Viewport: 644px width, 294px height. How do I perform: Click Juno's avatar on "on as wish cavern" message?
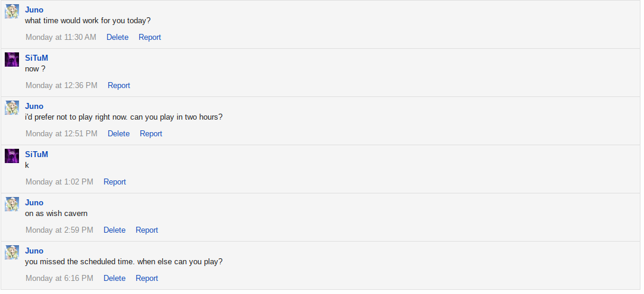click(12, 204)
